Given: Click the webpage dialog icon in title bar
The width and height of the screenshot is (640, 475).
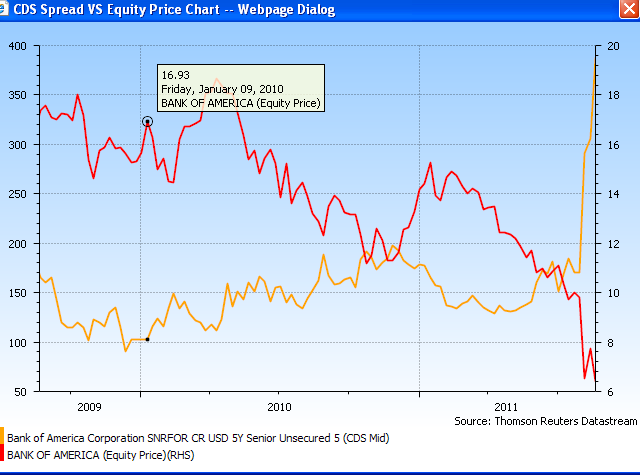Looking at the screenshot, I should 9,10.
